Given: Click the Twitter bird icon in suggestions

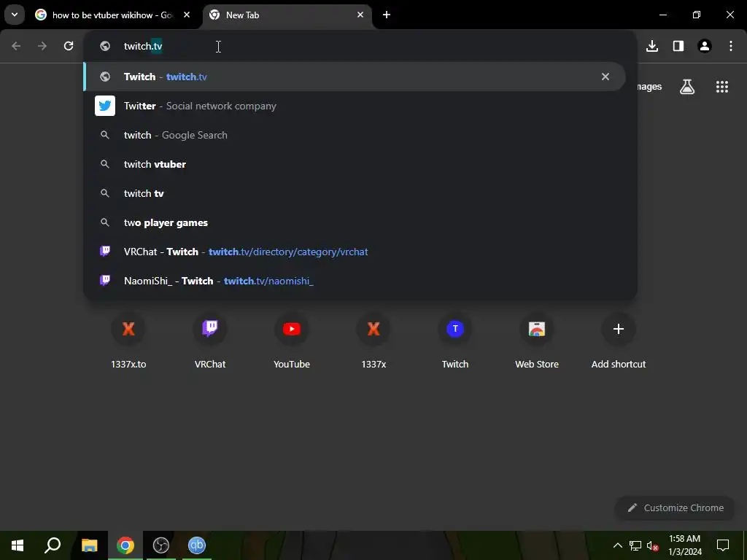Looking at the screenshot, I should click(x=105, y=106).
